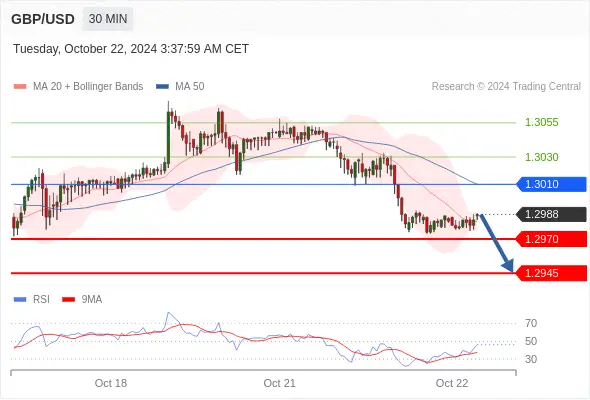Viewport: 590px width, 400px height.
Task: Click the RSI blue legend swatch
Action: tap(20, 300)
